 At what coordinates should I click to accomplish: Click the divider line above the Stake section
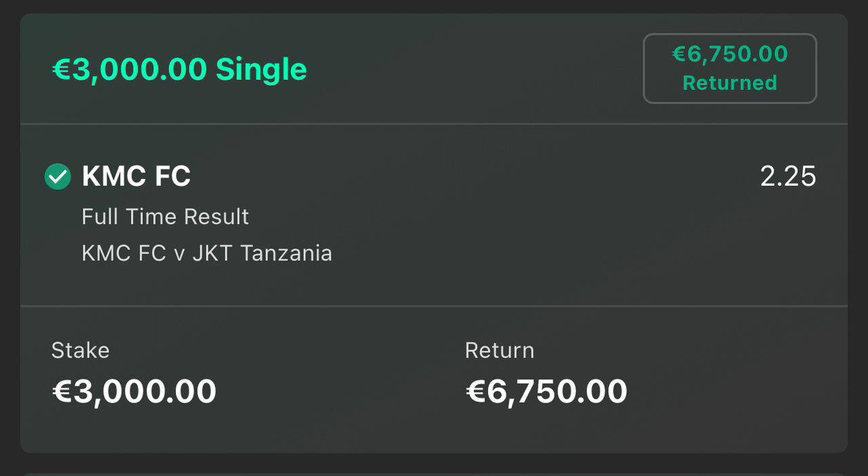point(434,306)
